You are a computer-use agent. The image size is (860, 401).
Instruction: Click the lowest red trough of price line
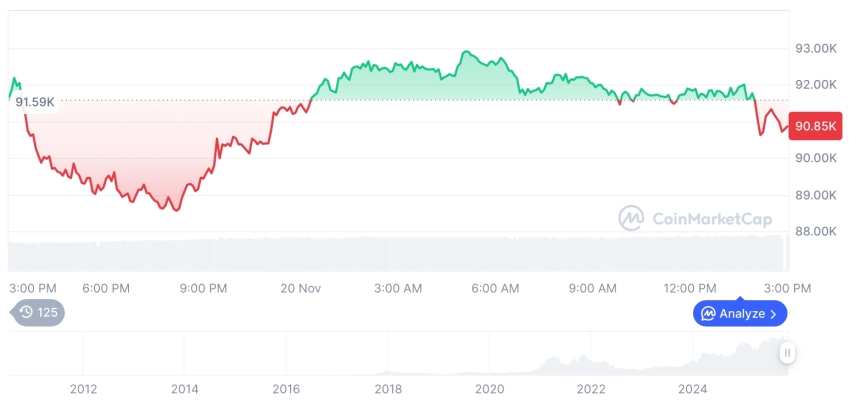(176, 210)
